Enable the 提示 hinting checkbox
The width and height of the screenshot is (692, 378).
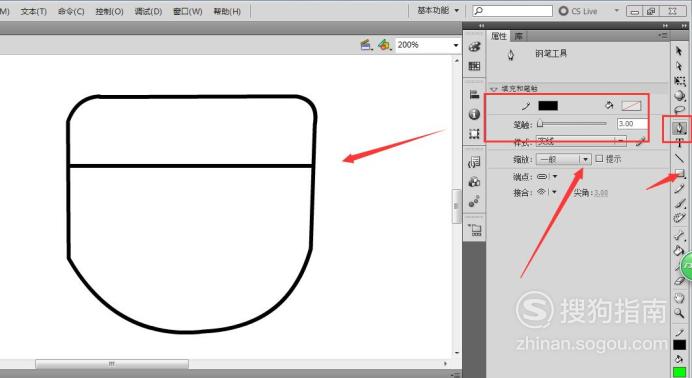tap(599, 158)
